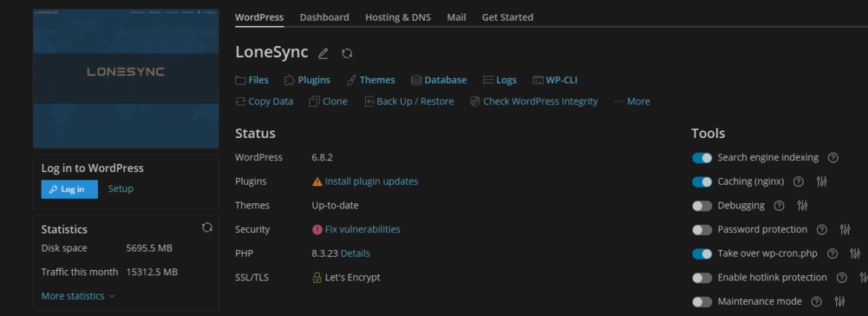Click the Logs list icon

point(487,80)
